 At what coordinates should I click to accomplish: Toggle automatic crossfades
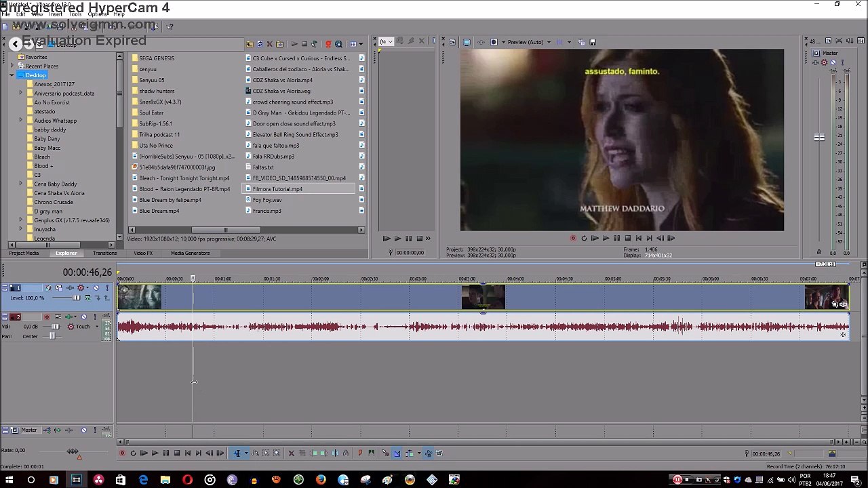coord(397,453)
